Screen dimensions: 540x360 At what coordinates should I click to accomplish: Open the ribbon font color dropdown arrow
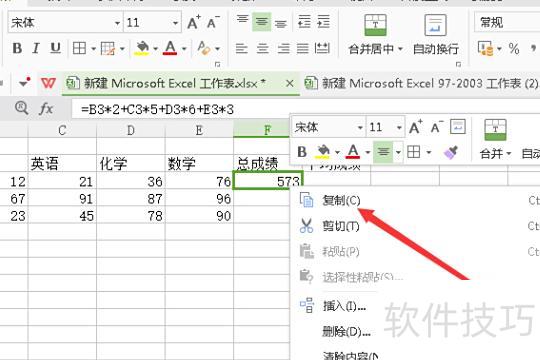[184, 49]
